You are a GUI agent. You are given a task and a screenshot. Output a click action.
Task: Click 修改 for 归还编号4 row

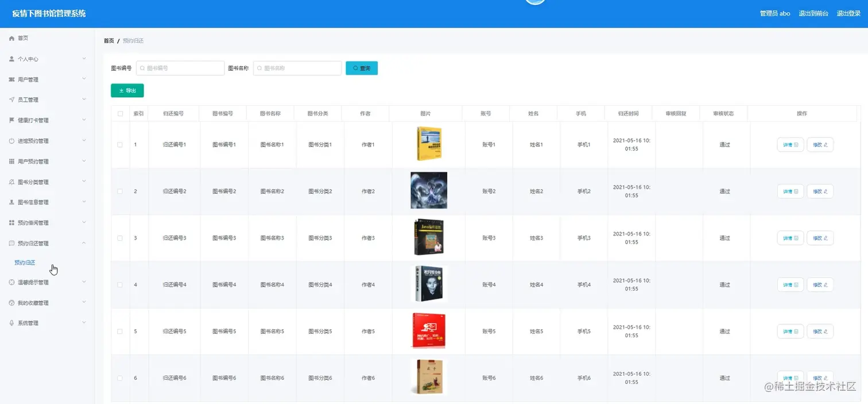click(820, 284)
